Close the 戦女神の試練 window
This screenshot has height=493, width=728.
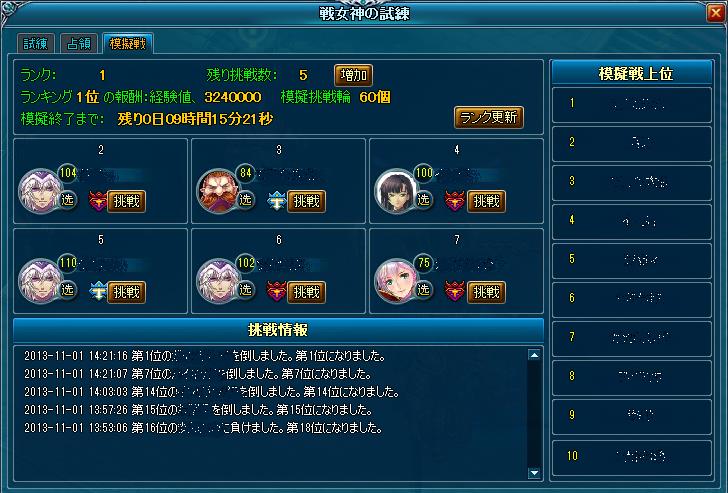(715, 13)
